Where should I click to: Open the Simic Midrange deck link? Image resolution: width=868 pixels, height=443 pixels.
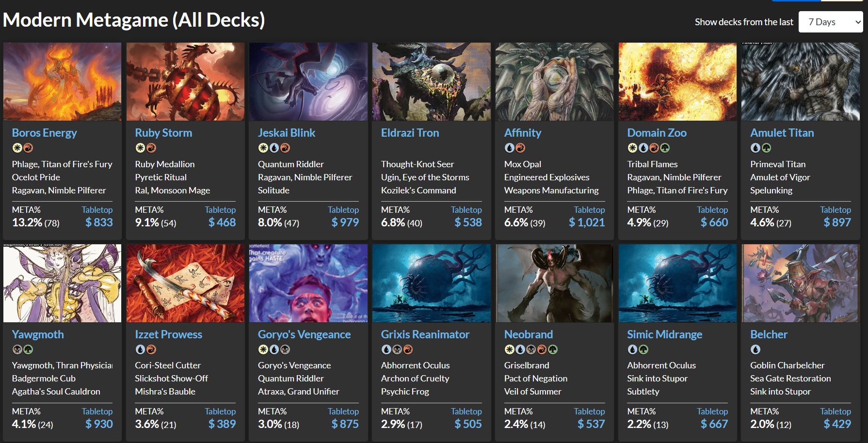pyautogui.click(x=664, y=334)
